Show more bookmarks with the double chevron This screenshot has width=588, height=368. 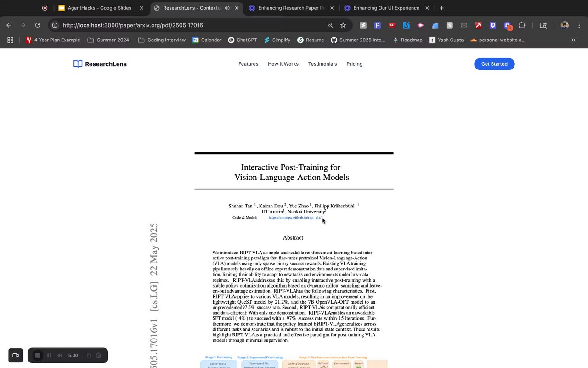coord(573,40)
